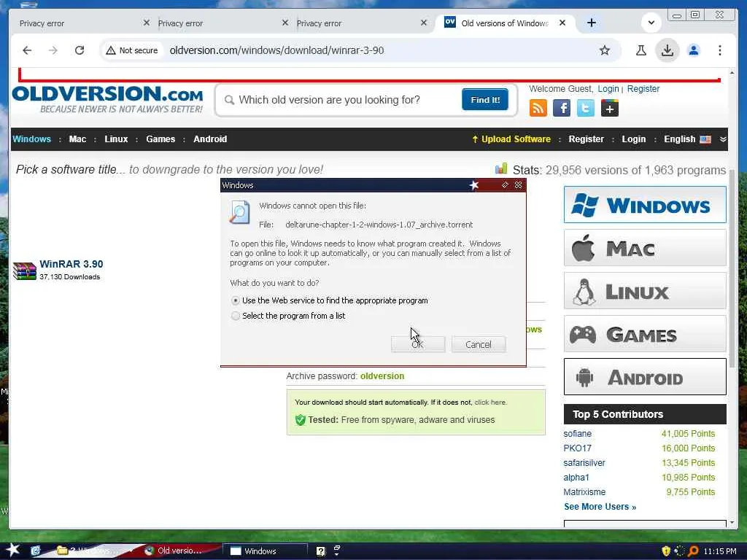
Task: Open the Chrome profile avatar
Action: coord(694,50)
